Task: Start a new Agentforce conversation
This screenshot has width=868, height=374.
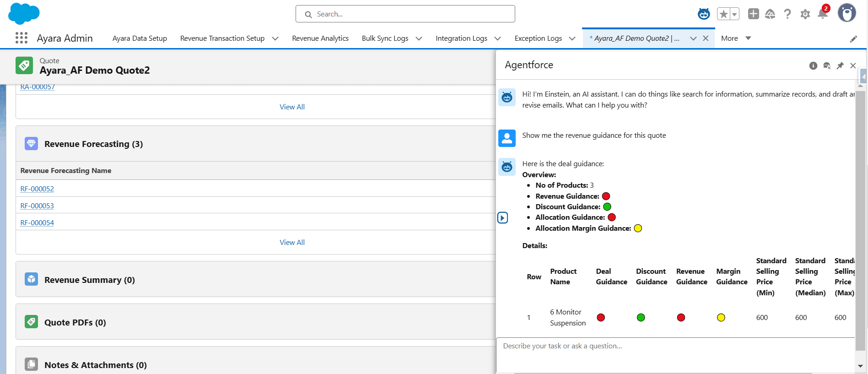Action: (x=826, y=65)
